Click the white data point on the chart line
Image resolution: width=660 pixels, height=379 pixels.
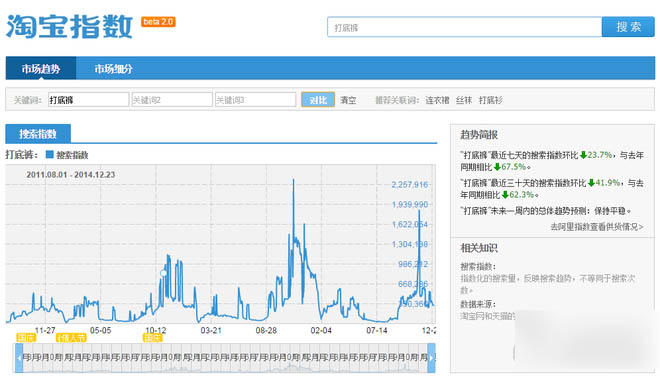click(x=163, y=273)
